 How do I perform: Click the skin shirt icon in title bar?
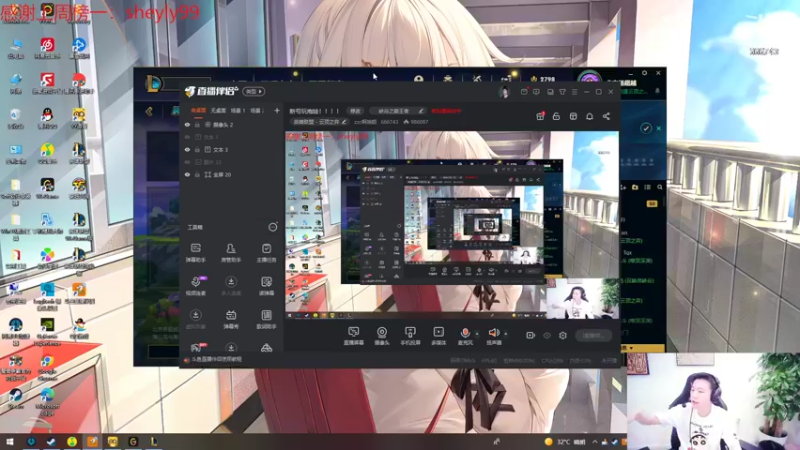[562, 92]
